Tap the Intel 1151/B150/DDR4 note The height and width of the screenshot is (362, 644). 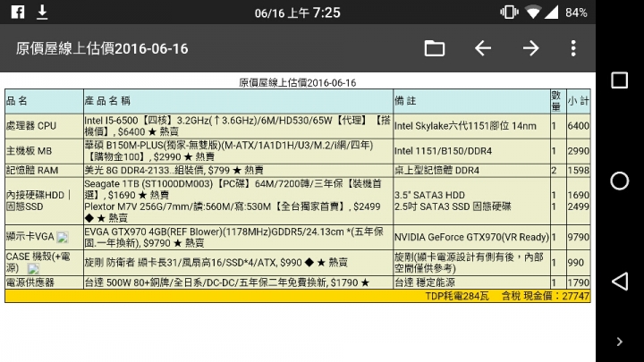pos(443,151)
